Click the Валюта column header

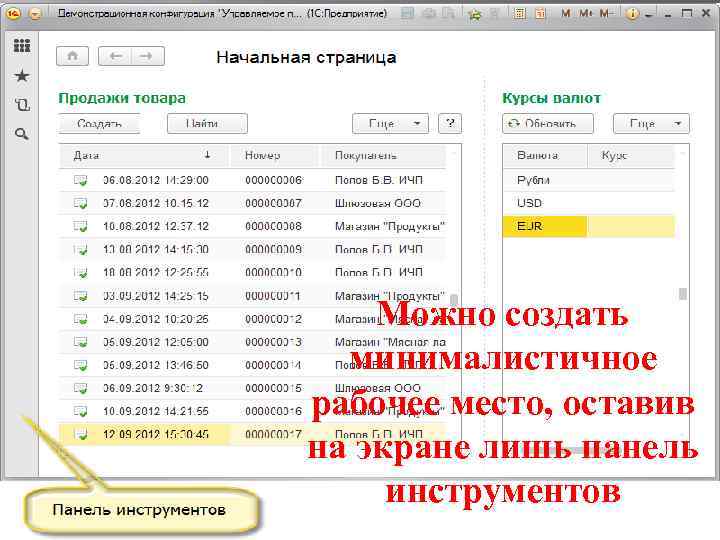[545, 155]
